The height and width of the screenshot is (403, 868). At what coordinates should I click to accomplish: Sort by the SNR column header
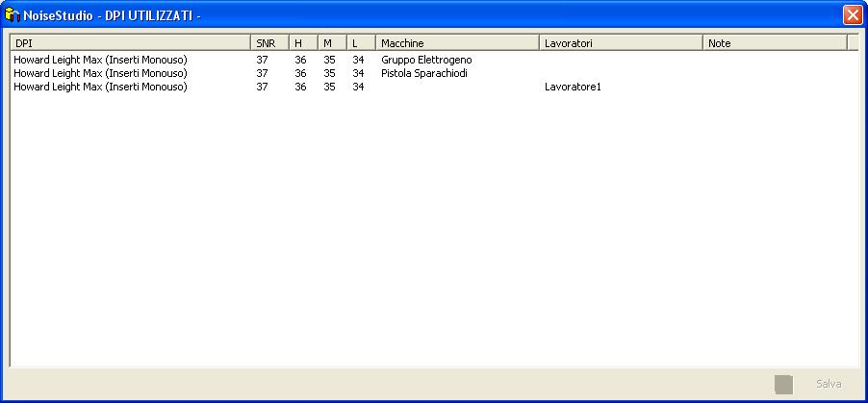269,43
